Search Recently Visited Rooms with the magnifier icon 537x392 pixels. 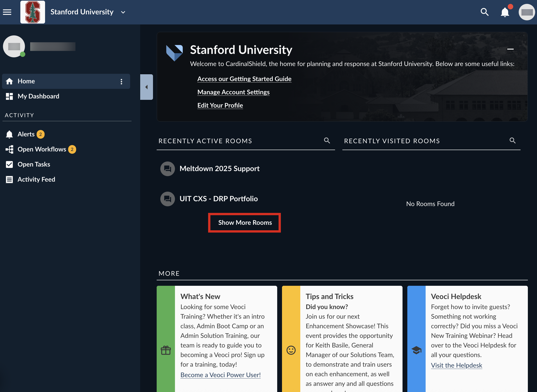tap(513, 140)
